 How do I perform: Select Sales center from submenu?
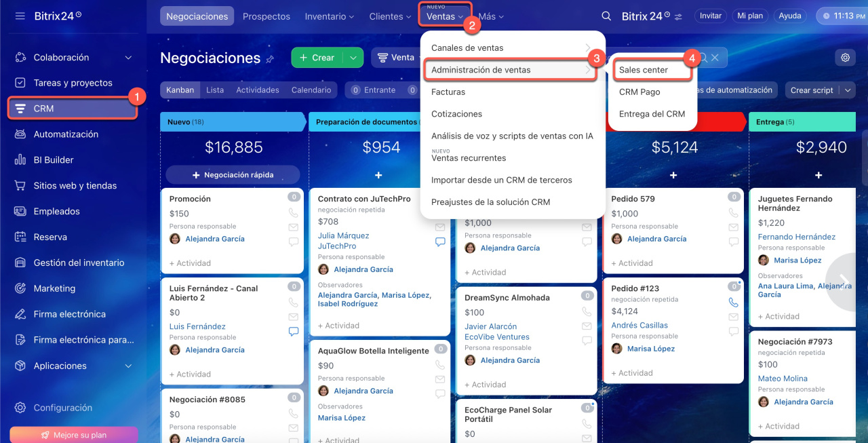click(x=644, y=70)
